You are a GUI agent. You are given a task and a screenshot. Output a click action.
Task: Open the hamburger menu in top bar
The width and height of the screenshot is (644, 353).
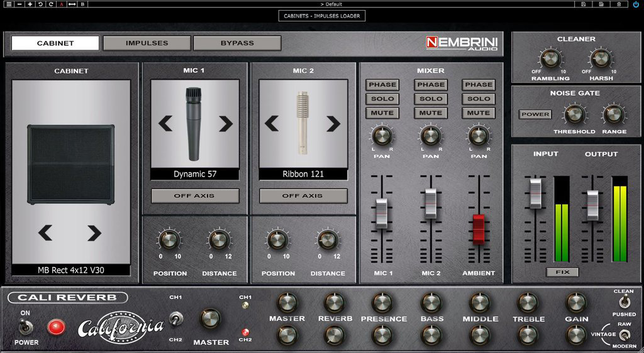click(9, 4)
